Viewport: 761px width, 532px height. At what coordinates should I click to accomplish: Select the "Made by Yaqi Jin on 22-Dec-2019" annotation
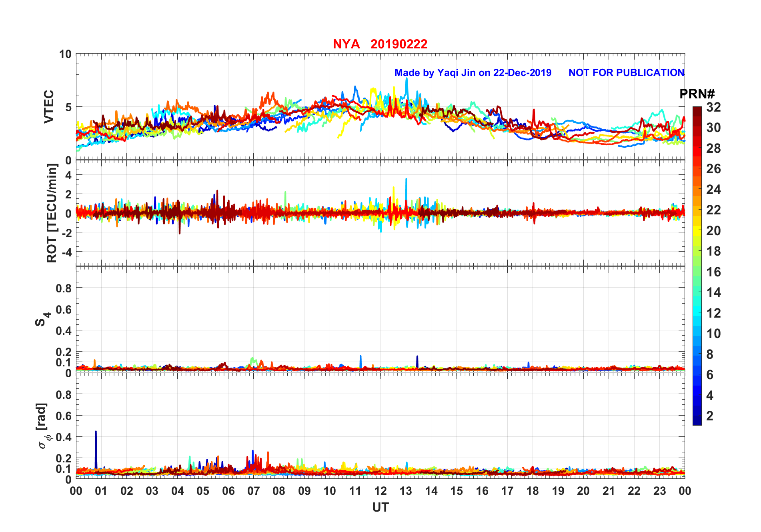pos(473,73)
